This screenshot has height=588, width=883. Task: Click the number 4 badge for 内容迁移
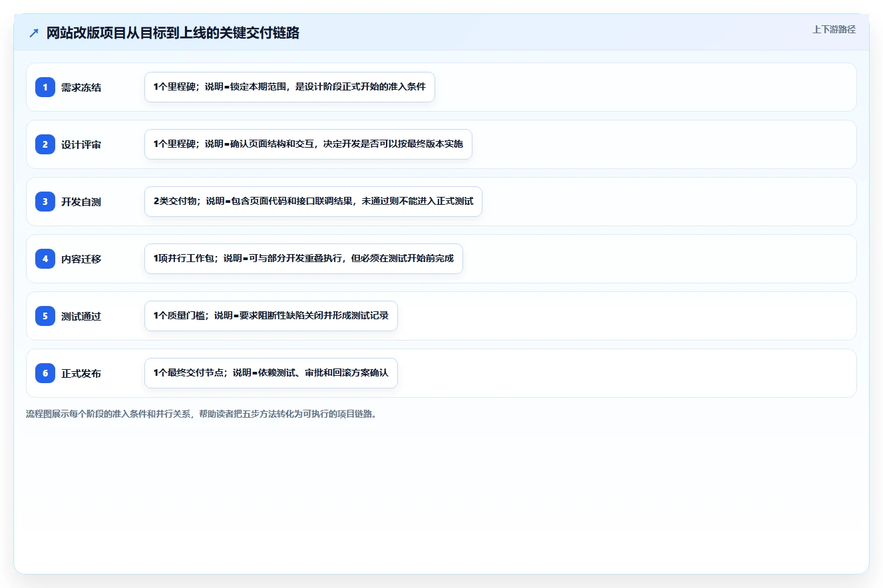click(x=45, y=259)
